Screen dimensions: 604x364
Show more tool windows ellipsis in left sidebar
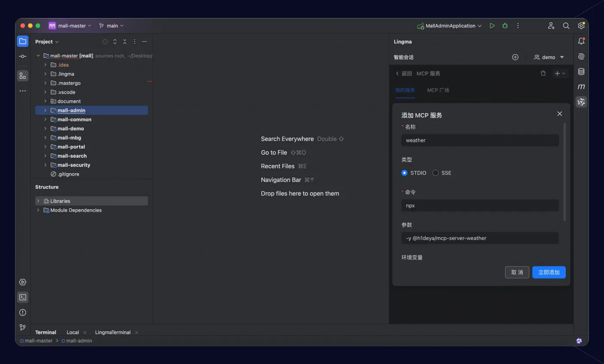pyautogui.click(x=22, y=91)
